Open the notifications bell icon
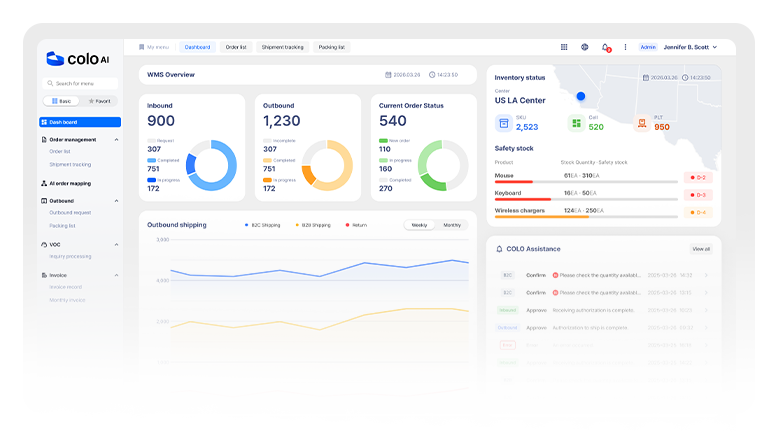This screenshot has height=438, width=779. click(x=605, y=47)
